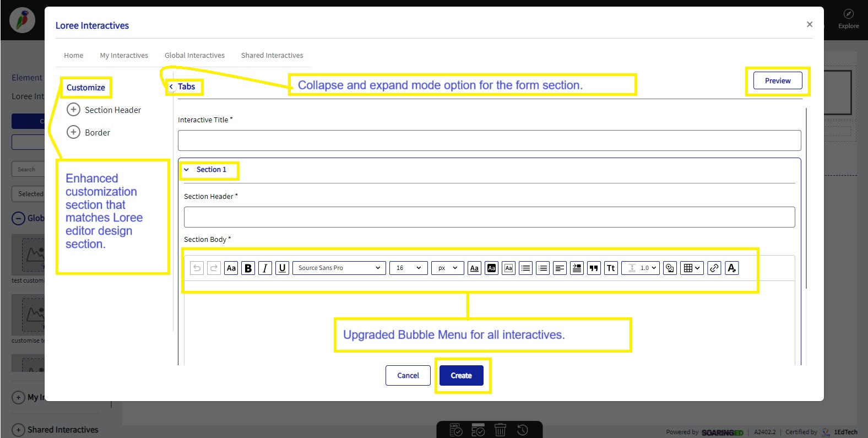Open the table insert dropdown
Image resolution: width=868 pixels, height=438 pixels.
(692, 268)
